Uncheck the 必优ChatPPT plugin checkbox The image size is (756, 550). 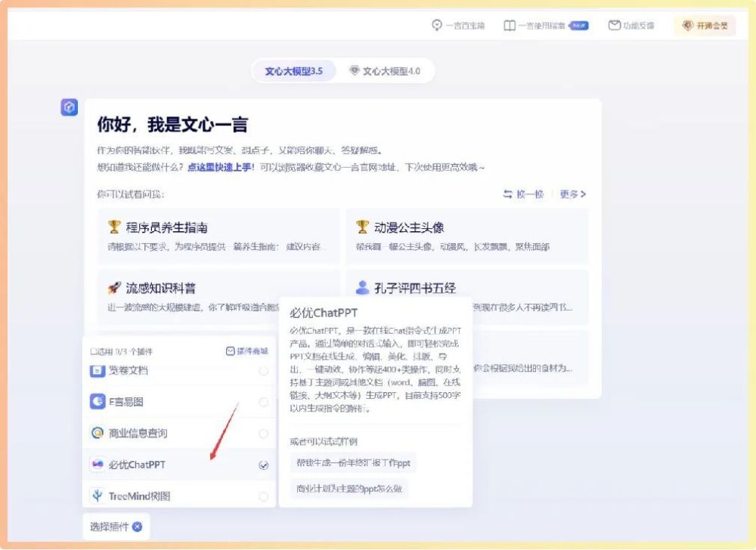[x=263, y=465]
